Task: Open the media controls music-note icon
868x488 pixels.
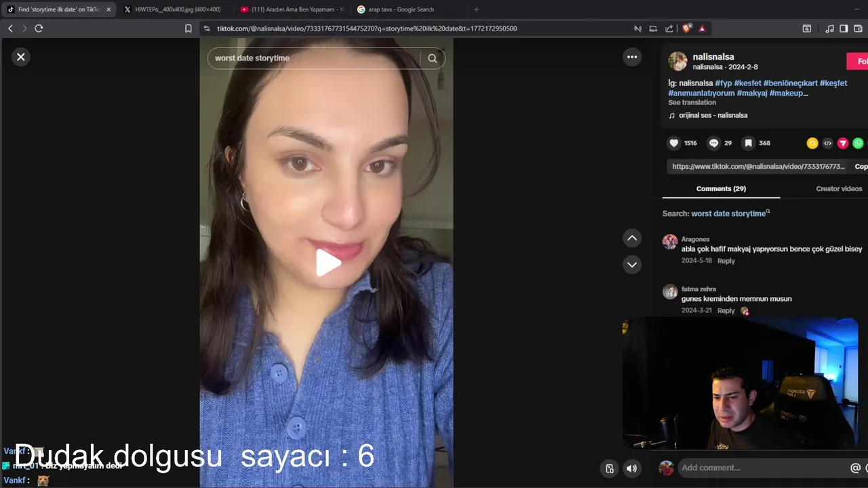Action: [830, 28]
